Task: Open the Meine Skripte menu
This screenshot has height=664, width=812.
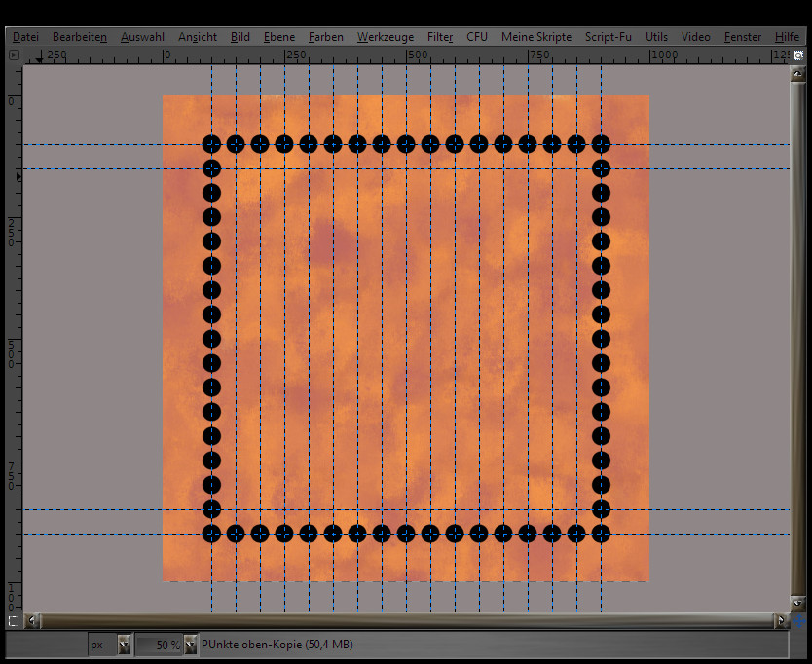Action: pyautogui.click(x=536, y=37)
